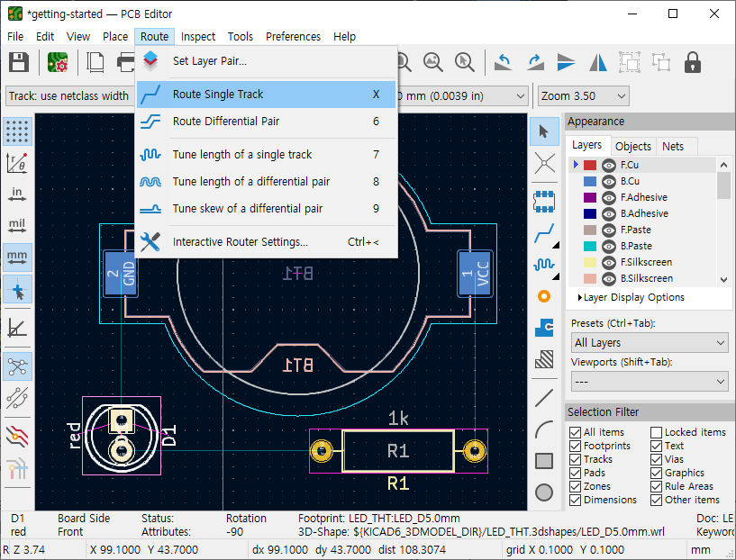Uncheck the Footprints filter checkbox

pyautogui.click(x=575, y=446)
